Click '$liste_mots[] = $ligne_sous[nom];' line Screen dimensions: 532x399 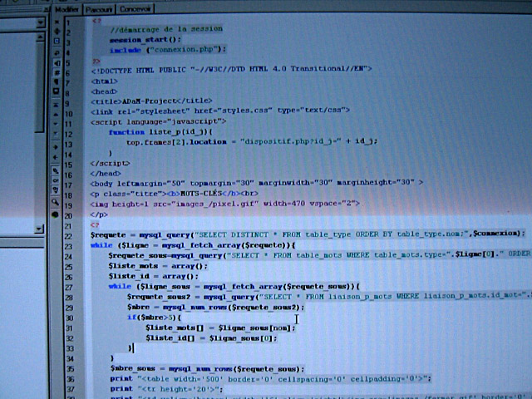[220, 328]
